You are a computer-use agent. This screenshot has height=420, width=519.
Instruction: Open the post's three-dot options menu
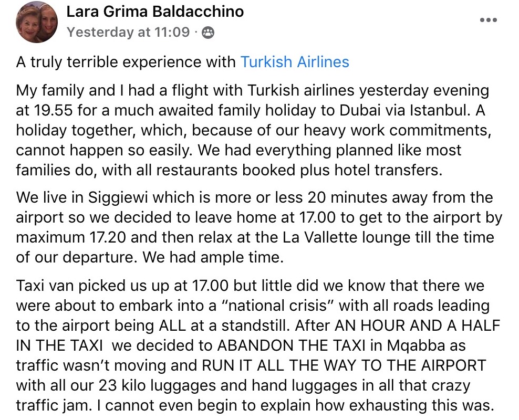(x=489, y=20)
